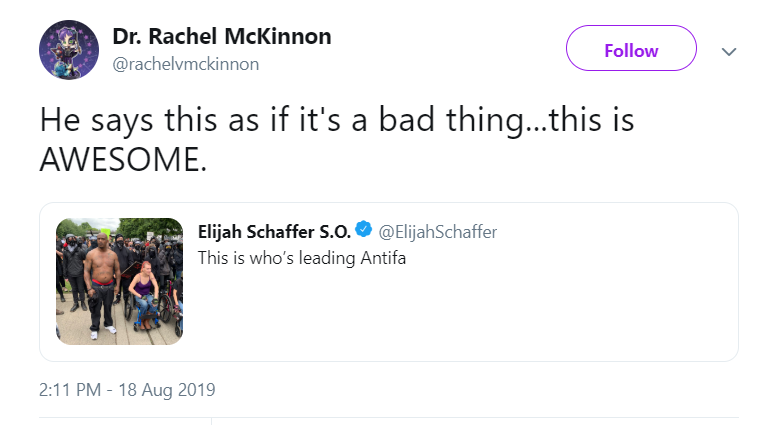Follow Dr. Rachel McKinnon
This screenshot has width=766, height=425.
[x=631, y=48]
